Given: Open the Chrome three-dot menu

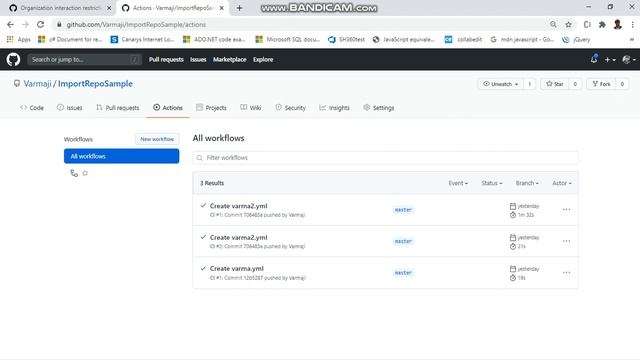Looking at the screenshot, I should pos(632,24).
